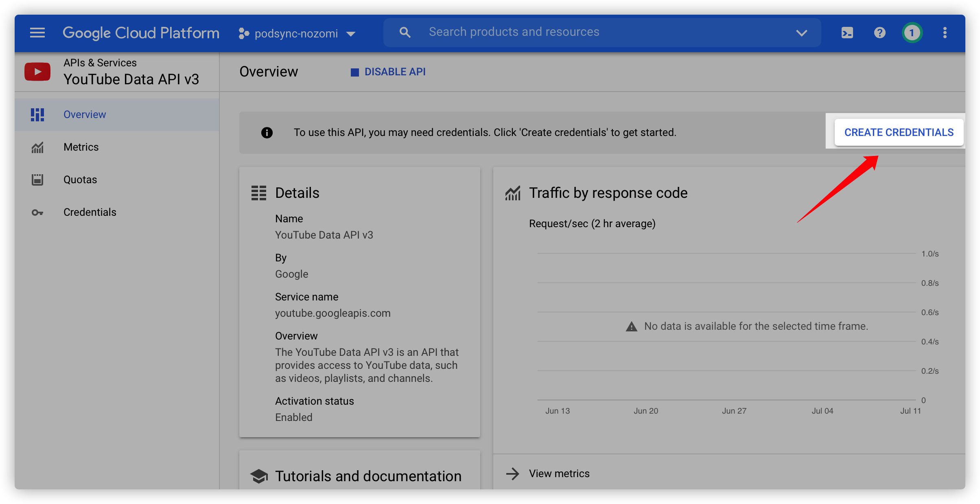980x504 pixels.
Task: Click the Tutorials and documentation graduation cap icon
Action: pyautogui.click(x=259, y=476)
